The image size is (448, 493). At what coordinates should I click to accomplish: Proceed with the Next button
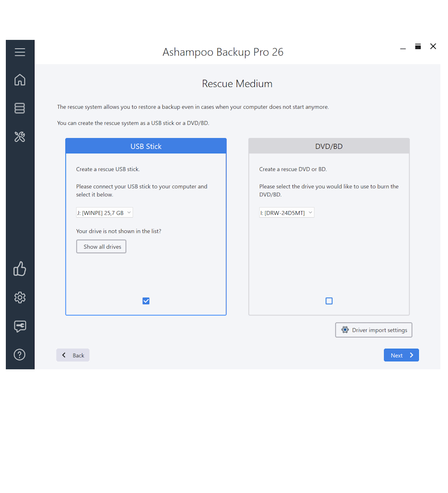click(401, 355)
